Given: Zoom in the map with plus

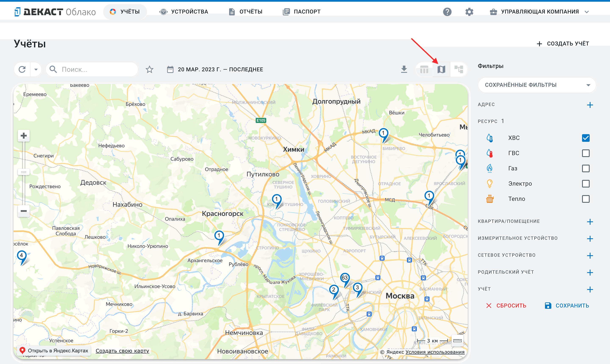Looking at the screenshot, I should (24, 136).
